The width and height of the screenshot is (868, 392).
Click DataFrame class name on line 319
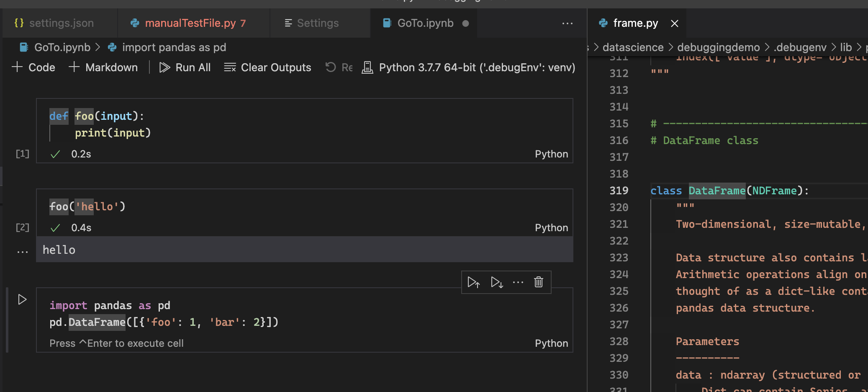(x=717, y=191)
